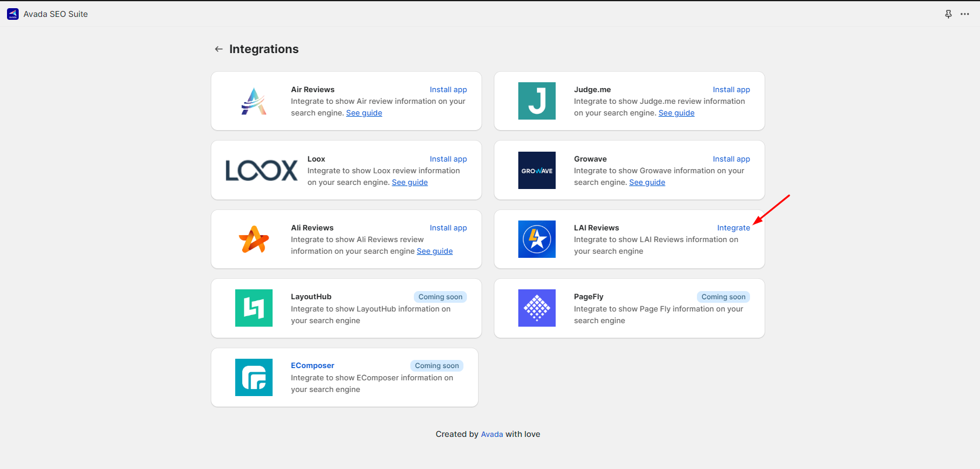Click the EComposer teal logo
The width and height of the screenshot is (980, 469).
coord(254,377)
